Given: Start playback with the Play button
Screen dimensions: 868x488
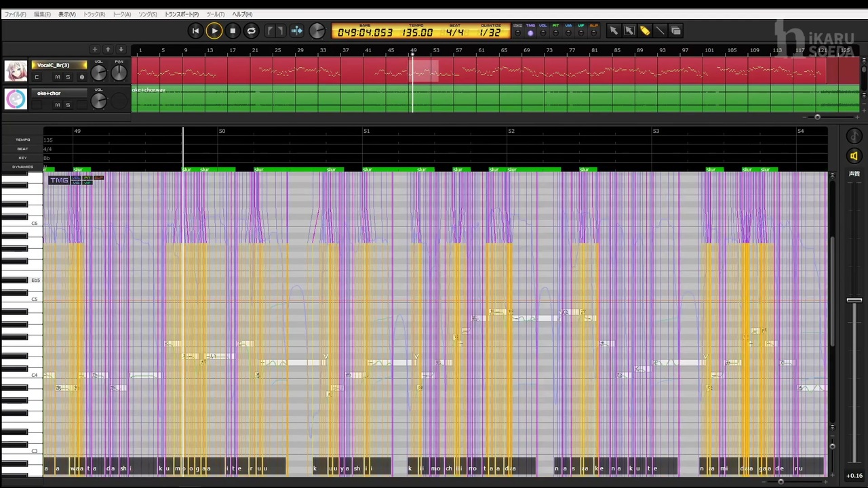Looking at the screenshot, I should [x=214, y=30].
